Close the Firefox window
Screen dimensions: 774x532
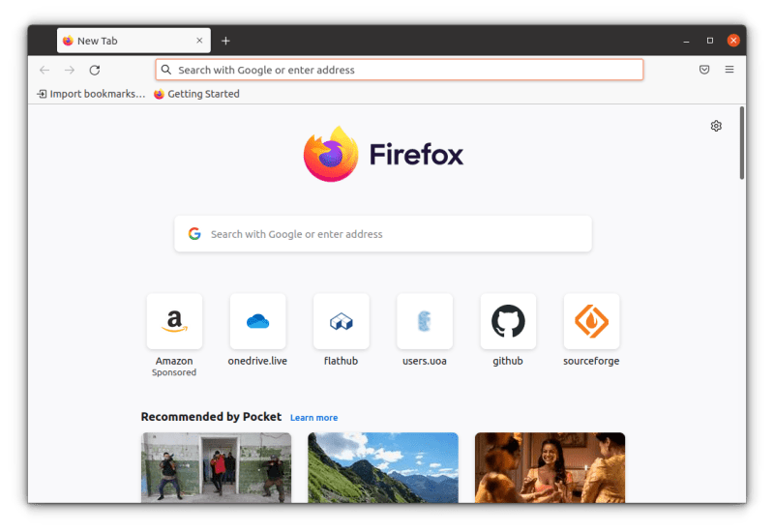(x=733, y=41)
